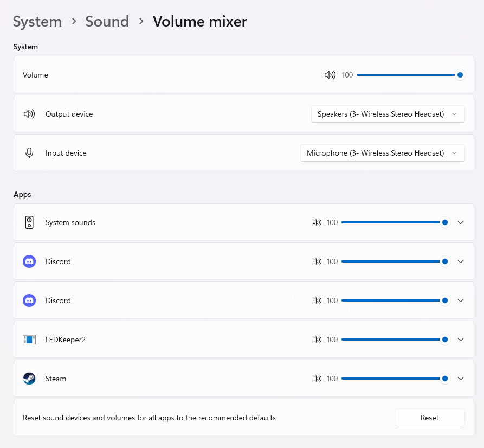Click the Steam volume value 100

click(x=332, y=379)
